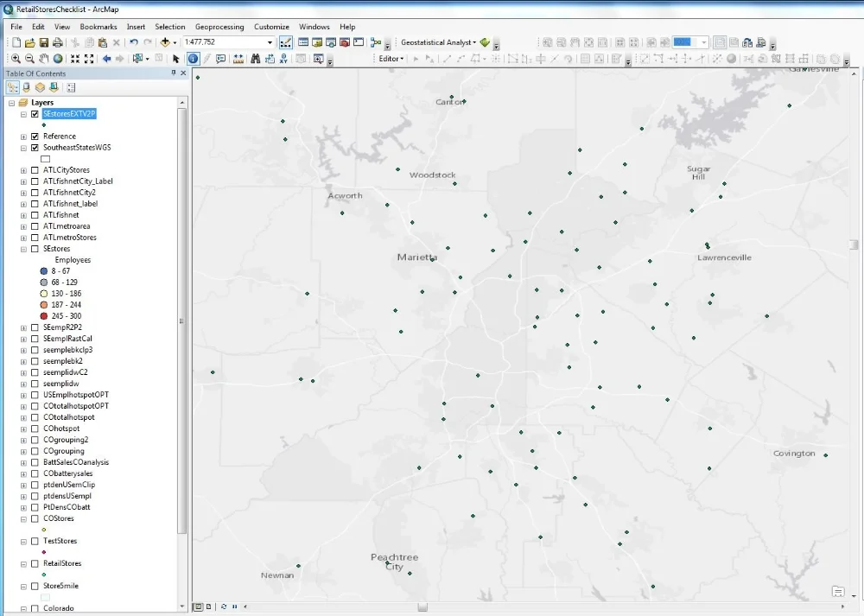
Task: Expand the Reference layer group
Action: 23,137
